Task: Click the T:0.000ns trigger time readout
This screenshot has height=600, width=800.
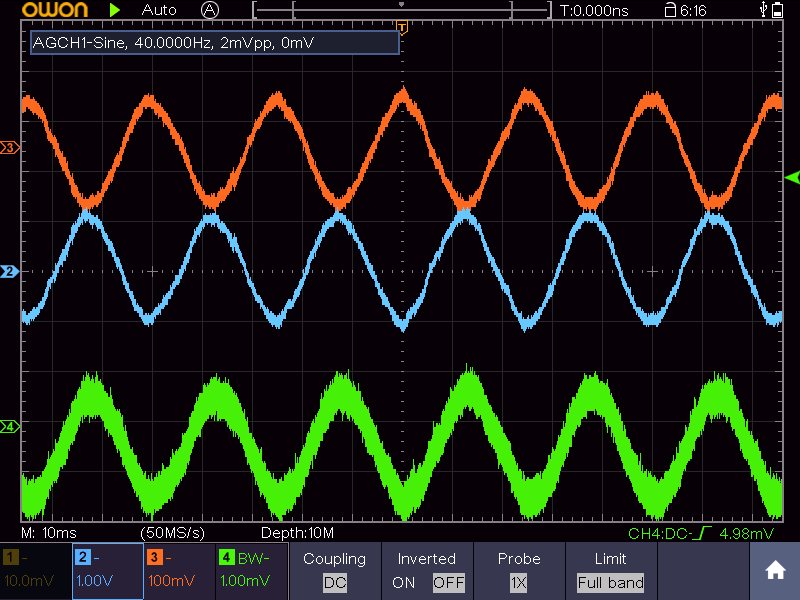Action: (x=594, y=10)
